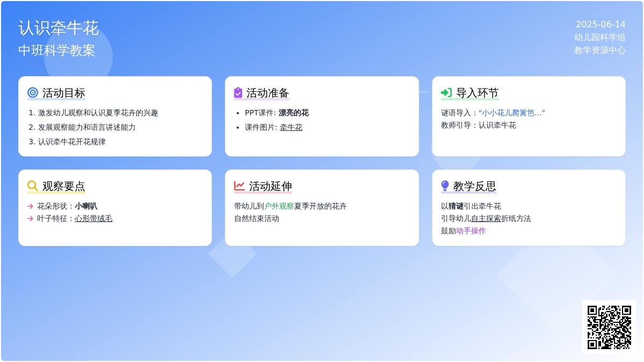644x362 pixels.
Task: Click the lightbulb icon beside 教学反思
Action: tap(445, 186)
